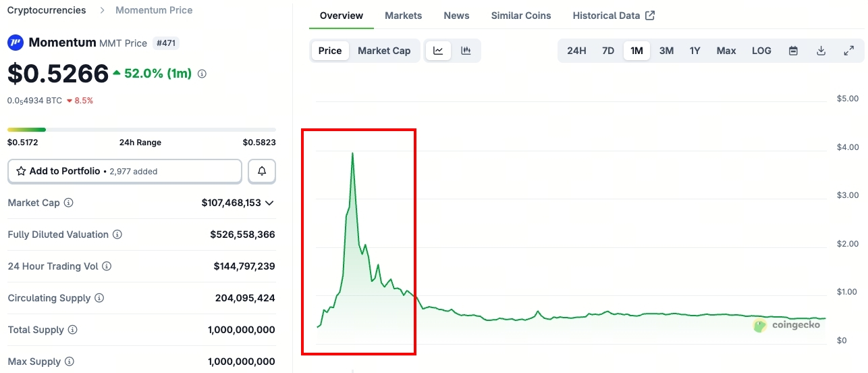
Task: Click Add to Portfolio button
Action: (x=125, y=172)
